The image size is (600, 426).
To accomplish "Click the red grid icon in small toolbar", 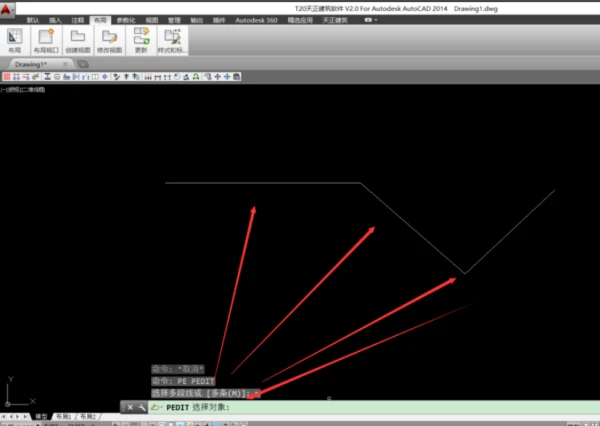I will (7, 77).
